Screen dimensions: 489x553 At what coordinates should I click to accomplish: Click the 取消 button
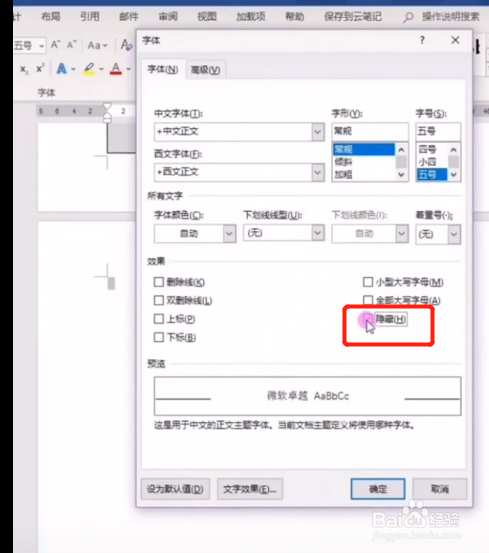pos(440,489)
